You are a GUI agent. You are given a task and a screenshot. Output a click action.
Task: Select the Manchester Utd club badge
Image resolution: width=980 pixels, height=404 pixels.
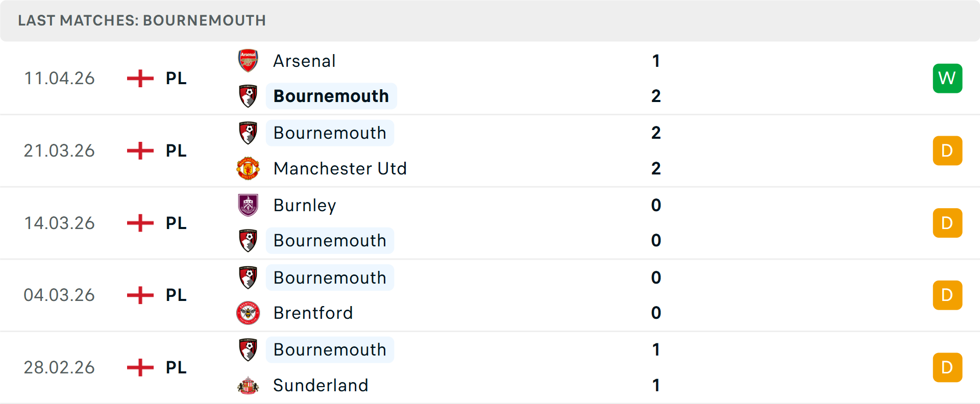pyautogui.click(x=248, y=168)
